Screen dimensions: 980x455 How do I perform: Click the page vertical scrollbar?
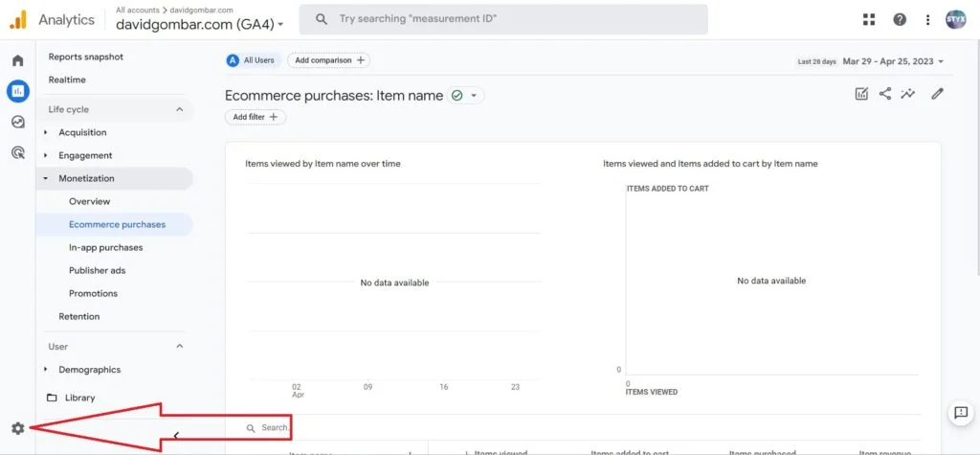coord(976,156)
